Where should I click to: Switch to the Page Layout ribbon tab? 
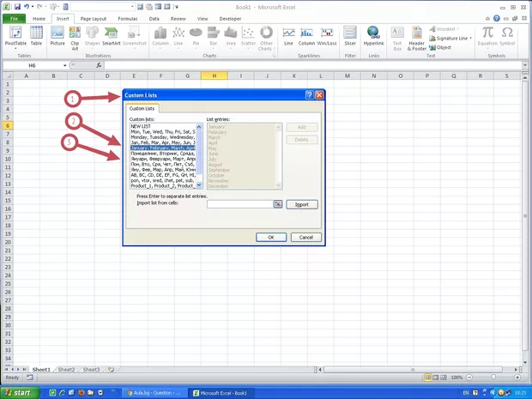coord(94,18)
